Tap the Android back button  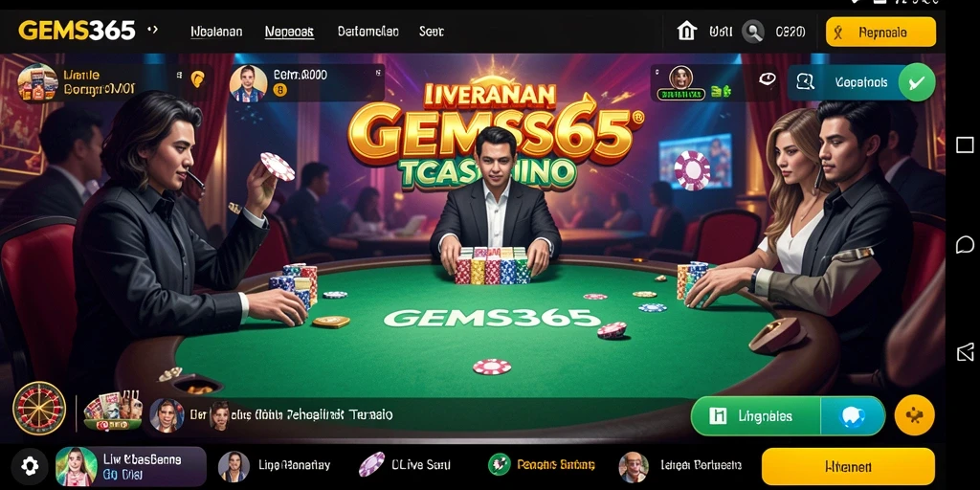click(965, 352)
